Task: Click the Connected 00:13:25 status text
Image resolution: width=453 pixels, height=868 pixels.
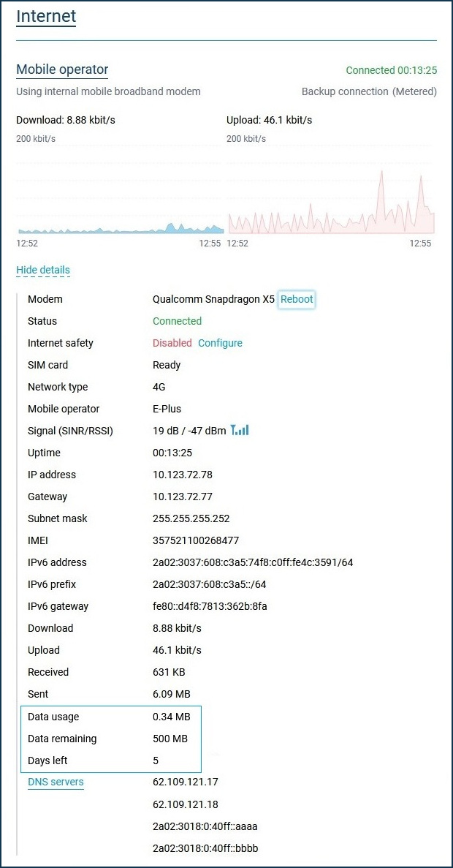Action: pos(392,70)
